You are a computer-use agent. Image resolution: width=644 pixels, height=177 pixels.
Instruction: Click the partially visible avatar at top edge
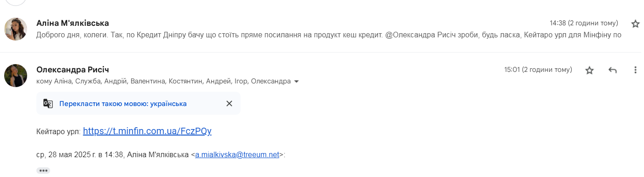[x=16, y=2]
